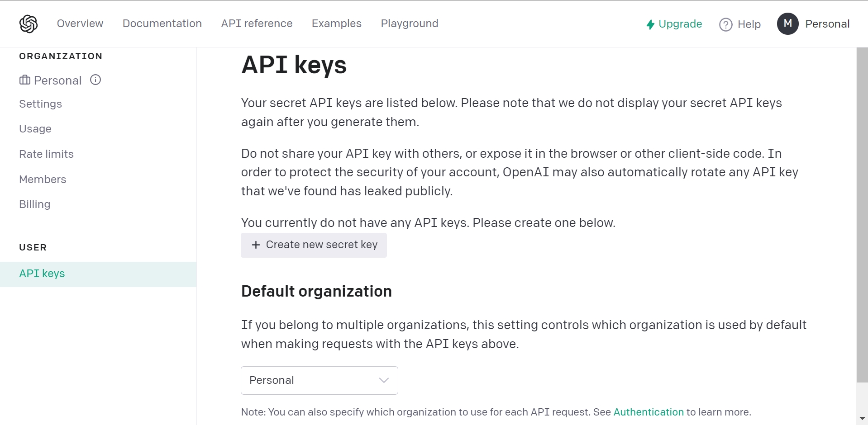Open the Billing page from the sidebar
This screenshot has height=425, width=868.
point(34,204)
